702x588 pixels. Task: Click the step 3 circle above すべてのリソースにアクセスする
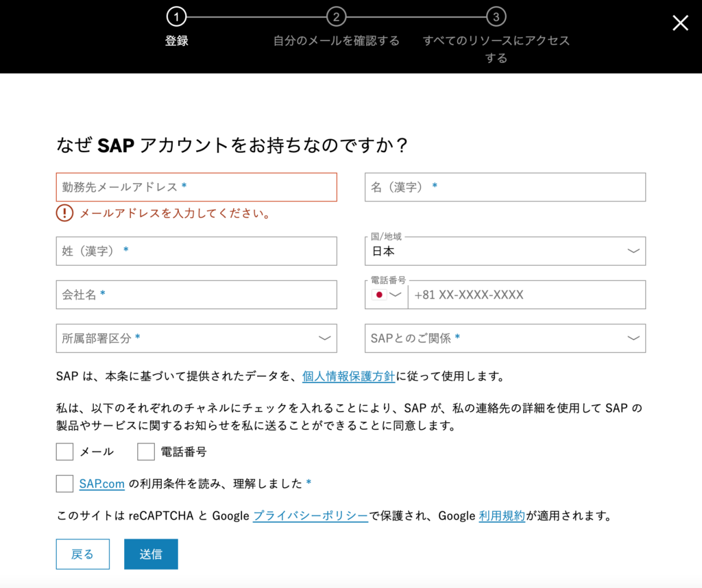tap(496, 16)
